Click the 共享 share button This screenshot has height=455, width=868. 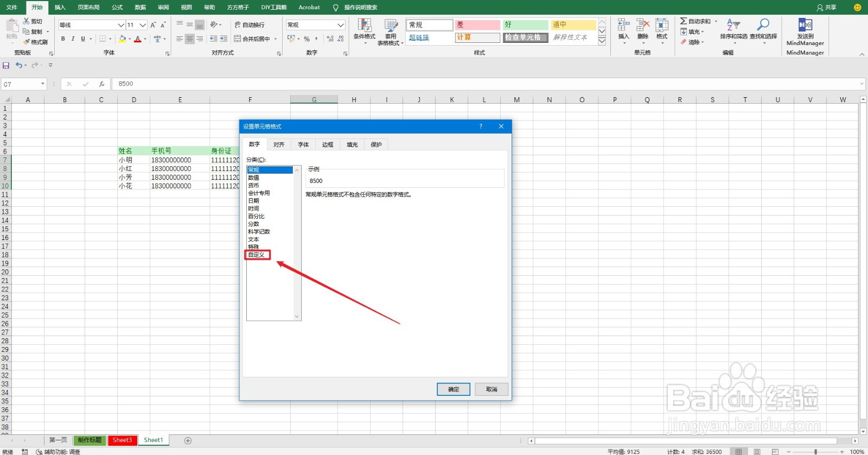tap(826, 8)
